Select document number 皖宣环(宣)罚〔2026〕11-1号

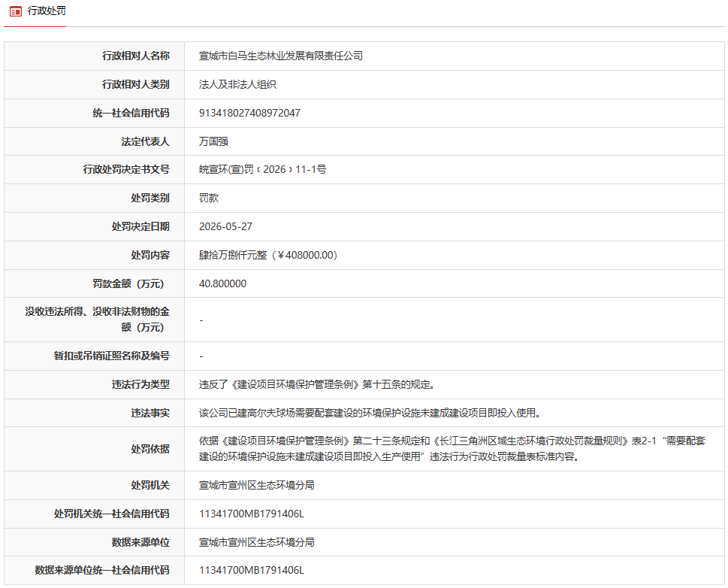pos(263,170)
